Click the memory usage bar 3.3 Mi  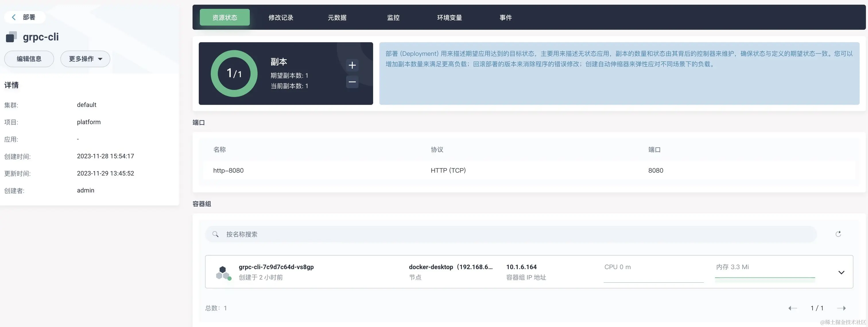point(765,279)
